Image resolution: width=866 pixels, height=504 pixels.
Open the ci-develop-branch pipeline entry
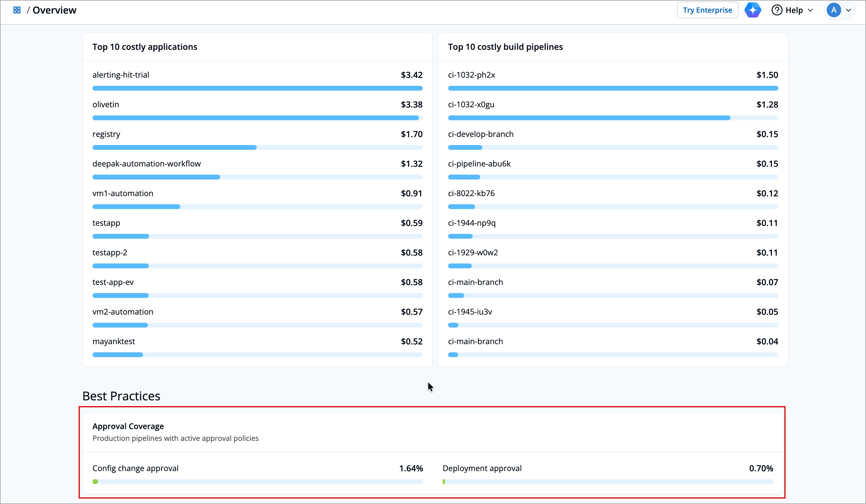[x=480, y=134]
